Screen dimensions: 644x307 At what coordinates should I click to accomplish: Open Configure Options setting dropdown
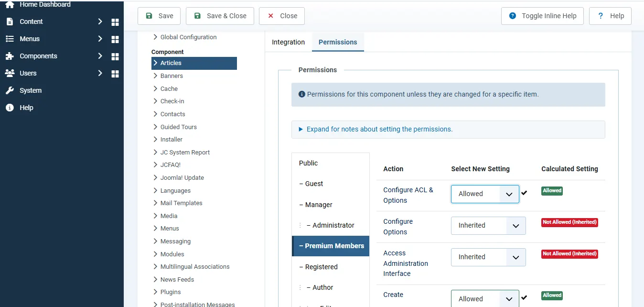(488, 225)
